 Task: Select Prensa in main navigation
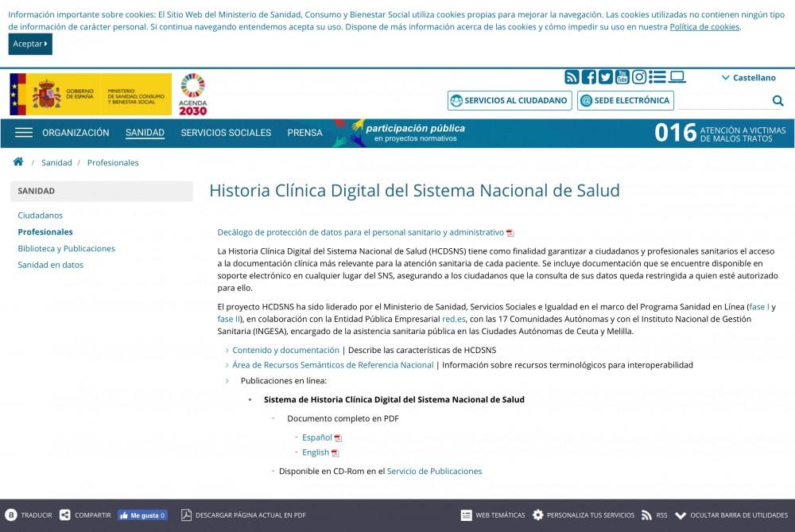[x=304, y=133]
